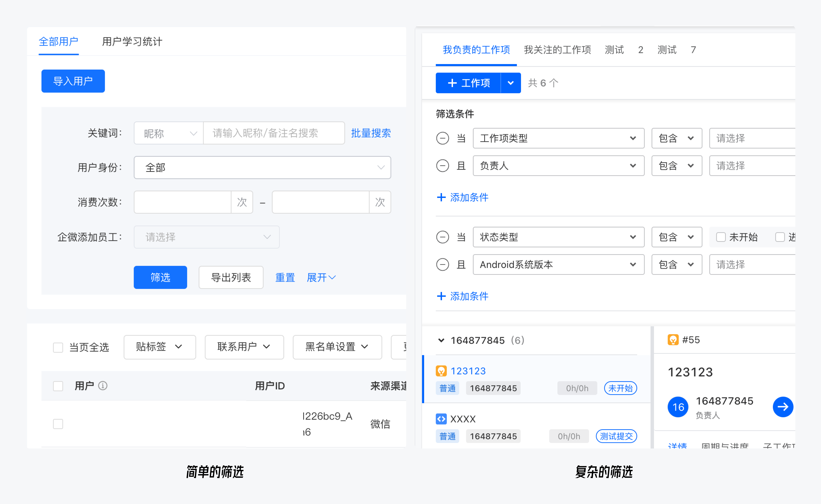The height and width of the screenshot is (504, 821).
Task: Open the 用户身份 dropdown showing 全部
Action: 262,167
